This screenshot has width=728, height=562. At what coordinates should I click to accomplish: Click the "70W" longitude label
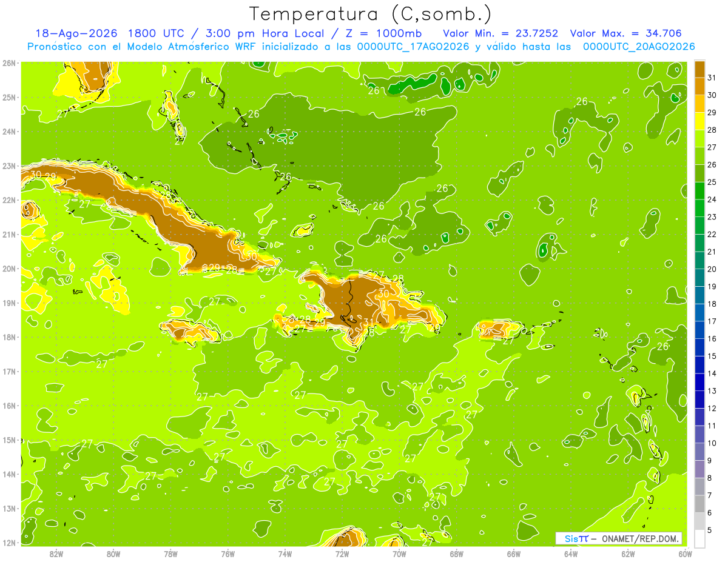pos(399,554)
